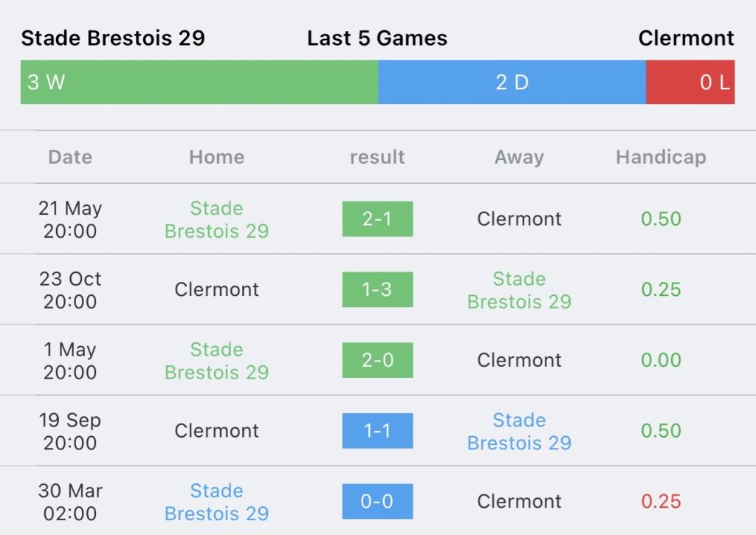The image size is (756, 535).
Task: Click the red 0 L bar segment
Action: coord(690,82)
